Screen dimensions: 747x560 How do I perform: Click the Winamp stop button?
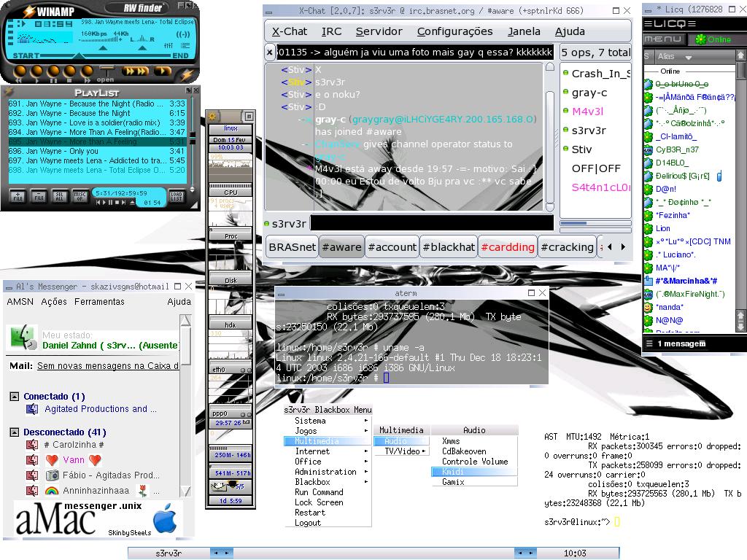(x=69, y=72)
